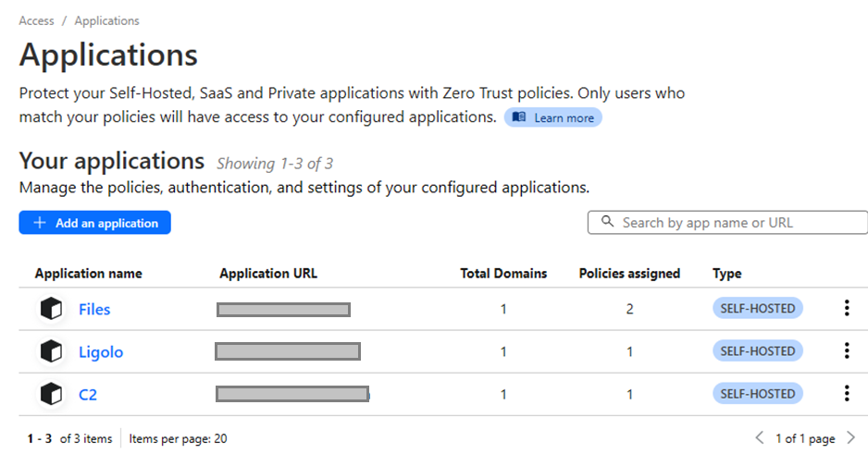The width and height of the screenshot is (868, 454).
Task: Open the Files application
Action: point(94,309)
